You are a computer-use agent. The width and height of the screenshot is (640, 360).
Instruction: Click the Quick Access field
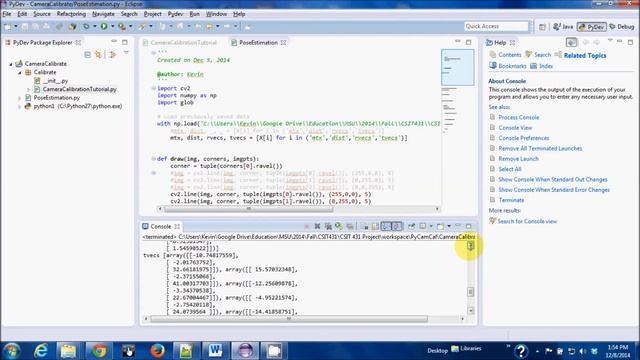496,26
